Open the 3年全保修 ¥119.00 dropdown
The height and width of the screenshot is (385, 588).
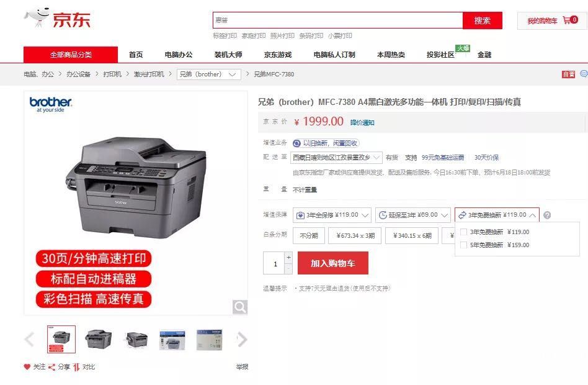click(x=332, y=215)
